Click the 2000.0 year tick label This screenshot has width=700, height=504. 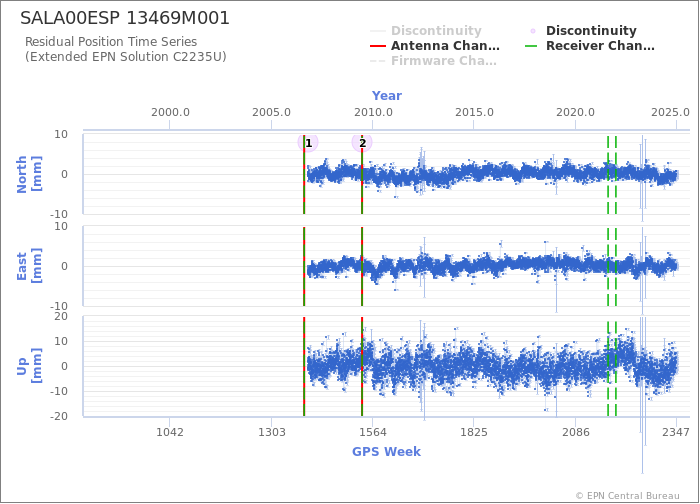170,112
